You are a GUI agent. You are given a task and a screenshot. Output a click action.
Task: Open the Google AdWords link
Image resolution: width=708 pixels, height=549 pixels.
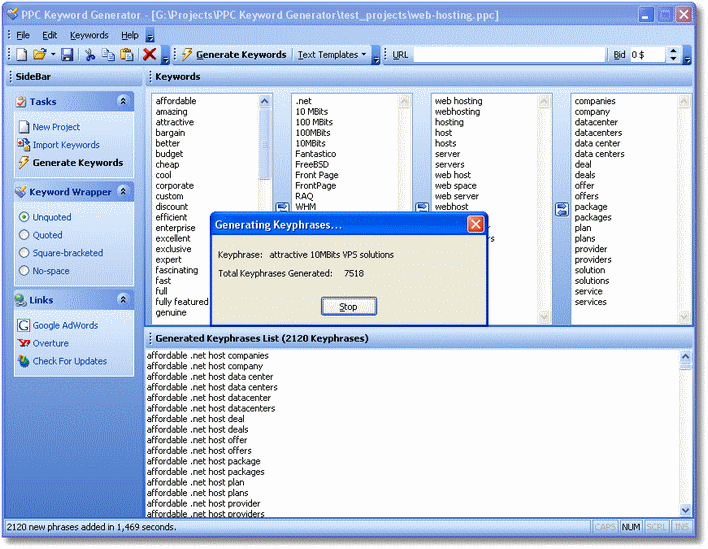click(65, 326)
